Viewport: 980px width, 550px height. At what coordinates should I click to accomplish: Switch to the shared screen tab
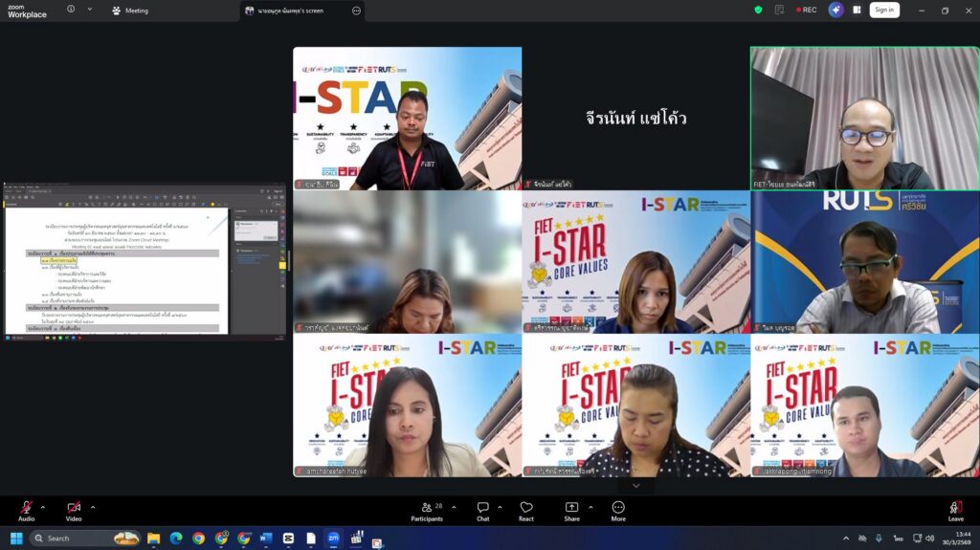click(295, 11)
